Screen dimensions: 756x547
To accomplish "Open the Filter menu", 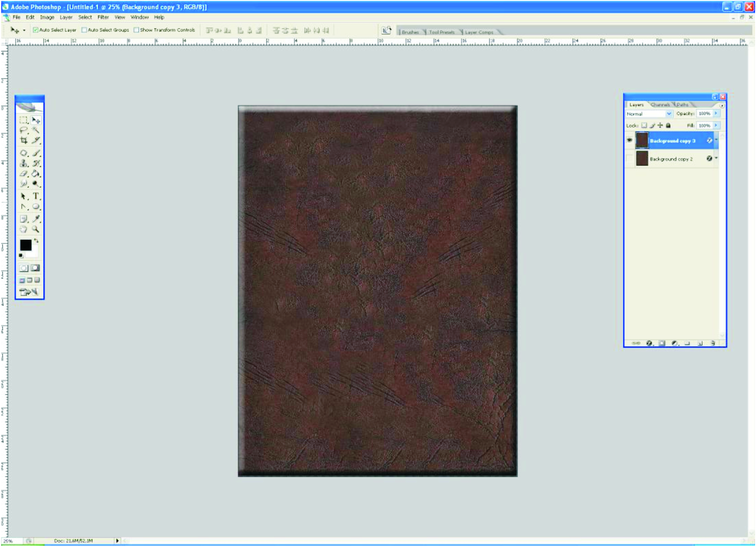I will coord(103,17).
